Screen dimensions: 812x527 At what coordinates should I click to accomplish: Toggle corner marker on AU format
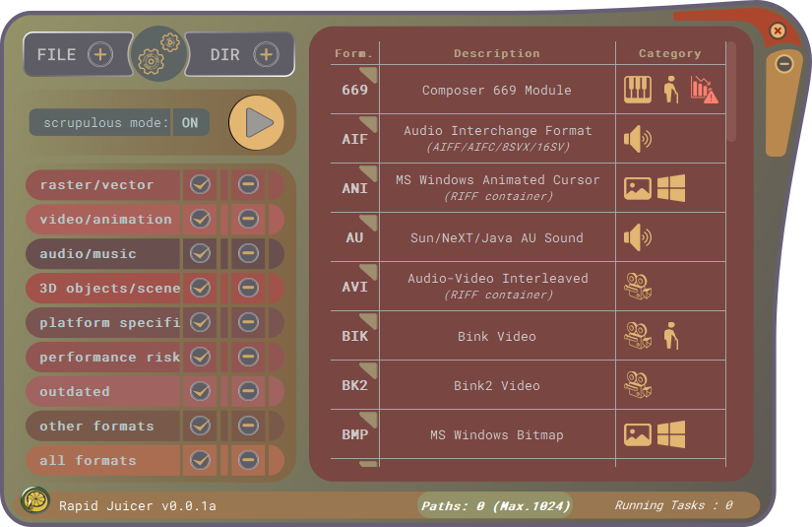click(x=370, y=222)
